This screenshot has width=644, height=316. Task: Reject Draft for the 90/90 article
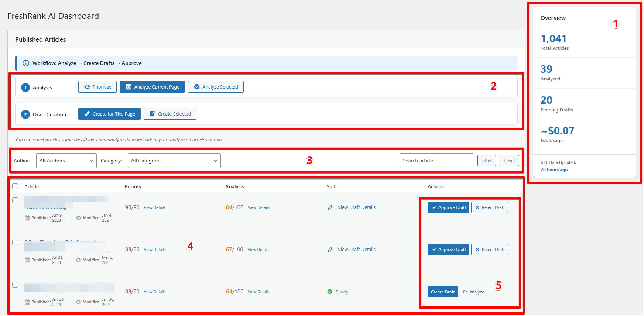[490, 207]
